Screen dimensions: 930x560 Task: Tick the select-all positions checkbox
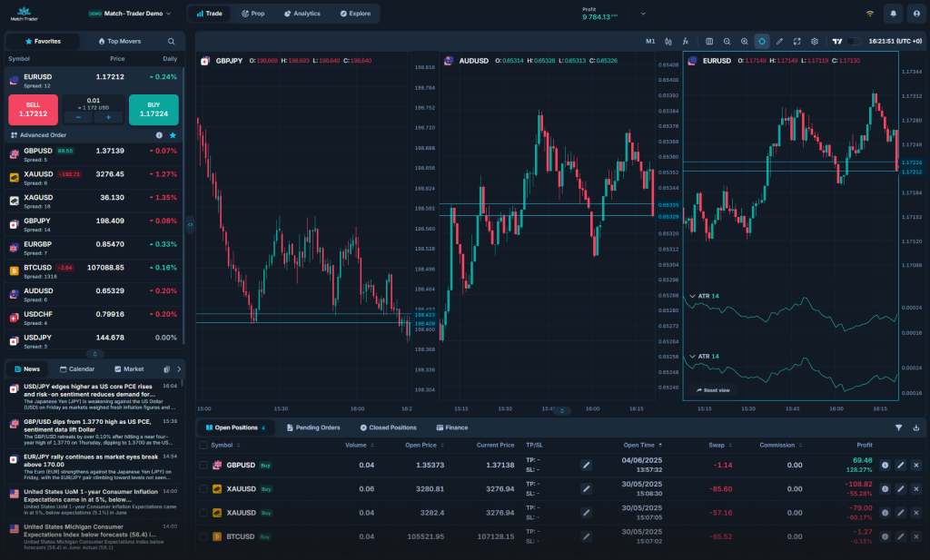point(203,445)
